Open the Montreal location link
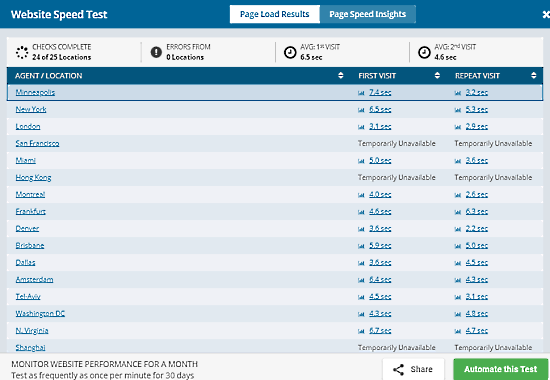The width and height of the screenshot is (550, 380). coord(30,194)
